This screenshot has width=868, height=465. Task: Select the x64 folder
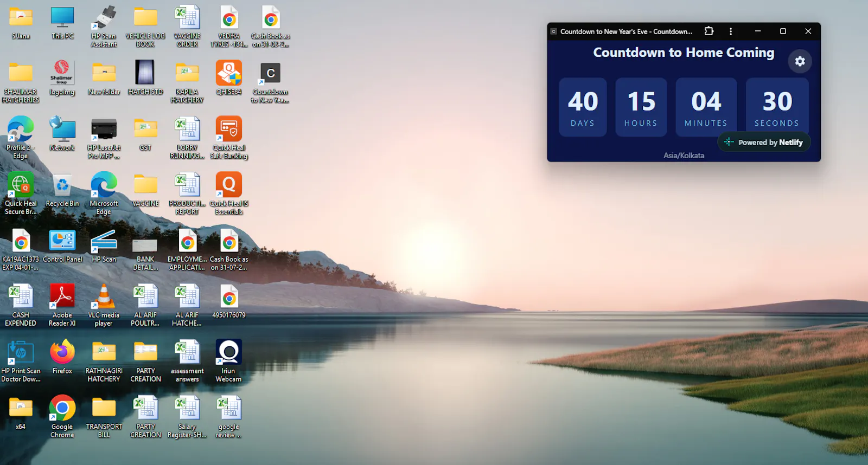coord(21,414)
